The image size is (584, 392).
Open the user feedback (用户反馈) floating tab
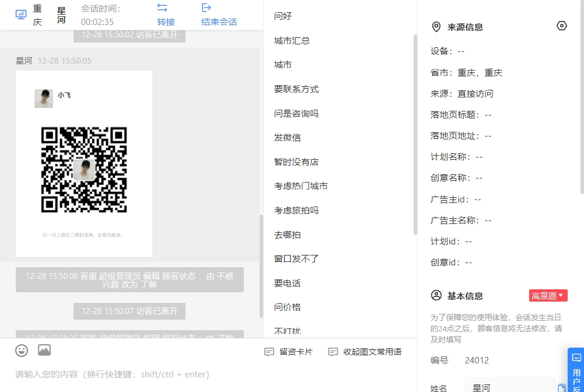click(x=576, y=370)
